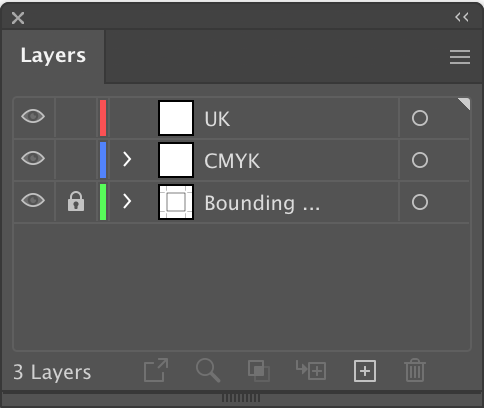This screenshot has width=484, height=408.
Task: Click the Create New Layer icon
Action: (365, 371)
